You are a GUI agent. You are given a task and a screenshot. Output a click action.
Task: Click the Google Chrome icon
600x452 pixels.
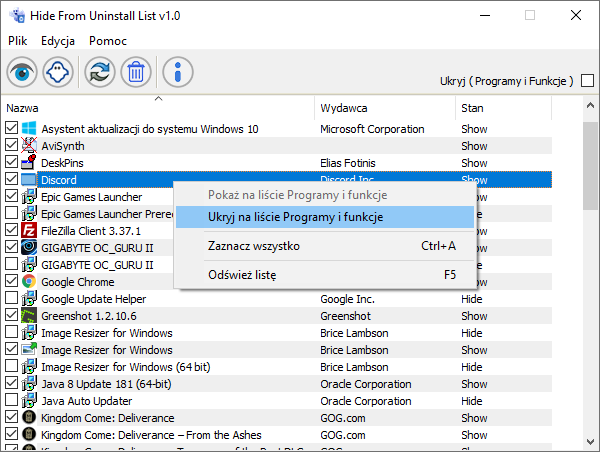pyautogui.click(x=29, y=281)
